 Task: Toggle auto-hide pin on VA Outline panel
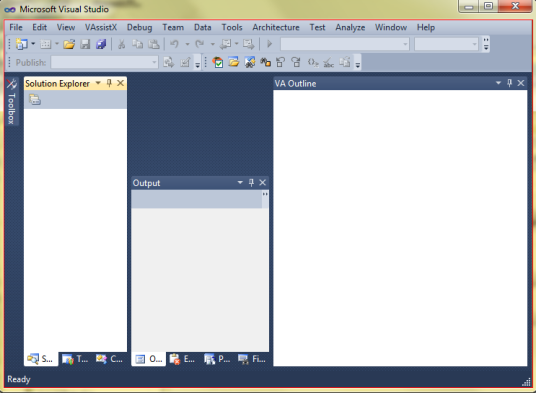(510, 83)
